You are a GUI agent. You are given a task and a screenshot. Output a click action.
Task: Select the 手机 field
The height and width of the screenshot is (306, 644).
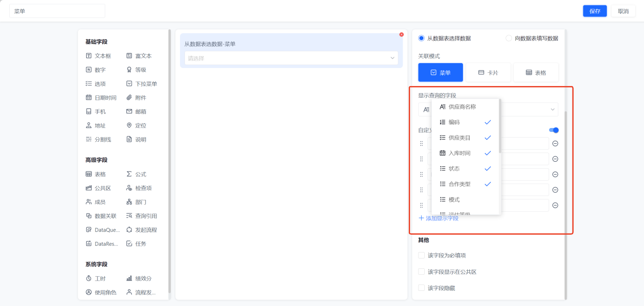pyautogui.click(x=95, y=111)
